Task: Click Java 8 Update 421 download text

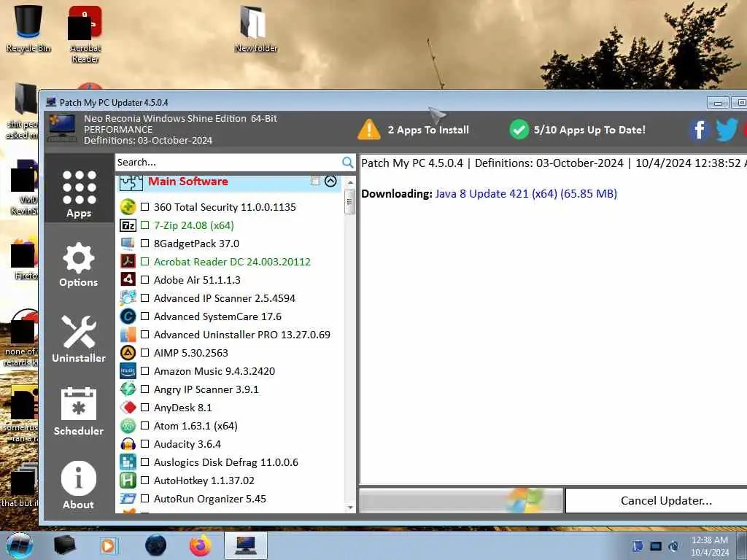Action: (x=526, y=194)
